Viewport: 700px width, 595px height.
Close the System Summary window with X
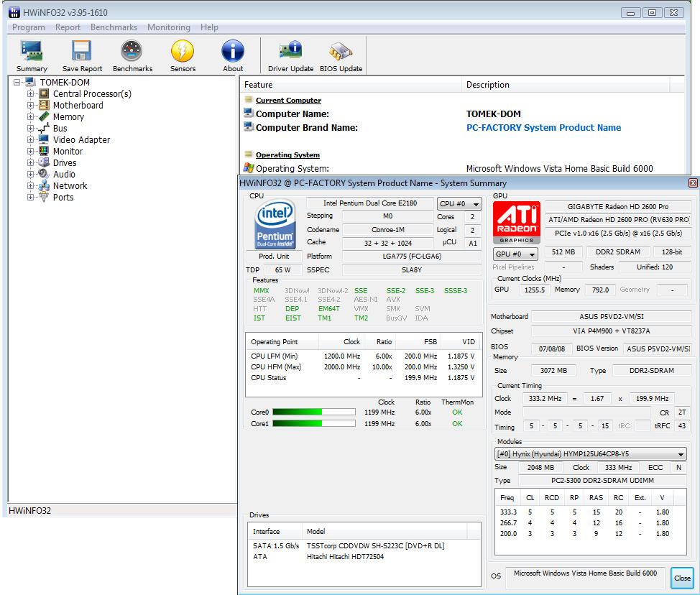[x=693, y=183]
